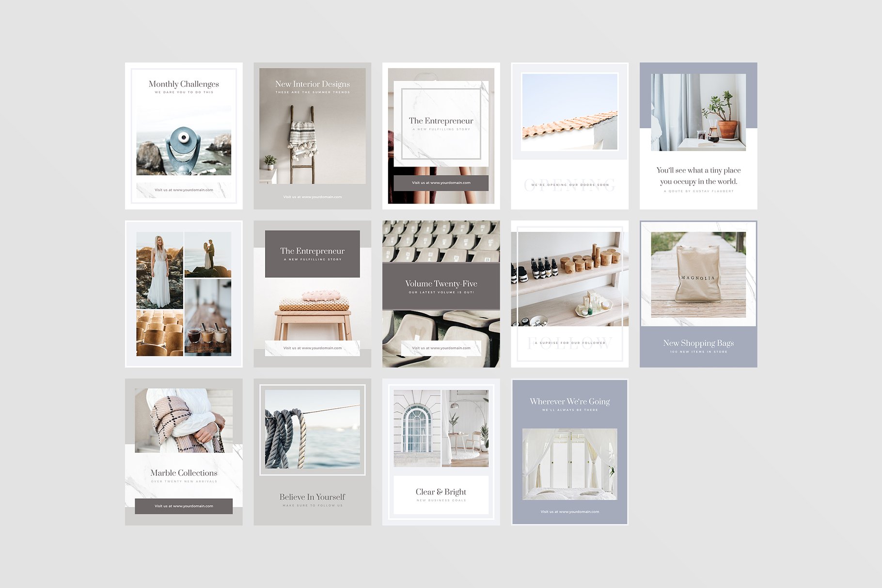Image resolution: width=882 pixels, height=588 pixels.
Task: Click the domain link under Wherever We're Going
Action: 569,511
